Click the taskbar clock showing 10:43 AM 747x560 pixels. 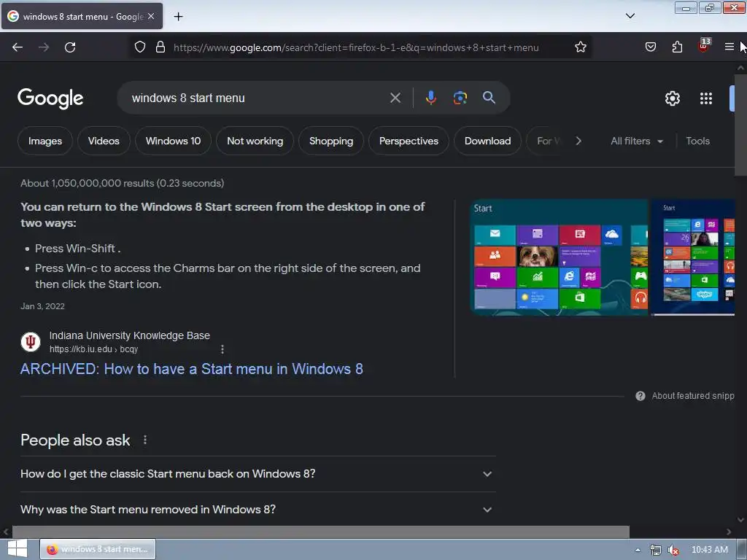[x=709, y=550]
